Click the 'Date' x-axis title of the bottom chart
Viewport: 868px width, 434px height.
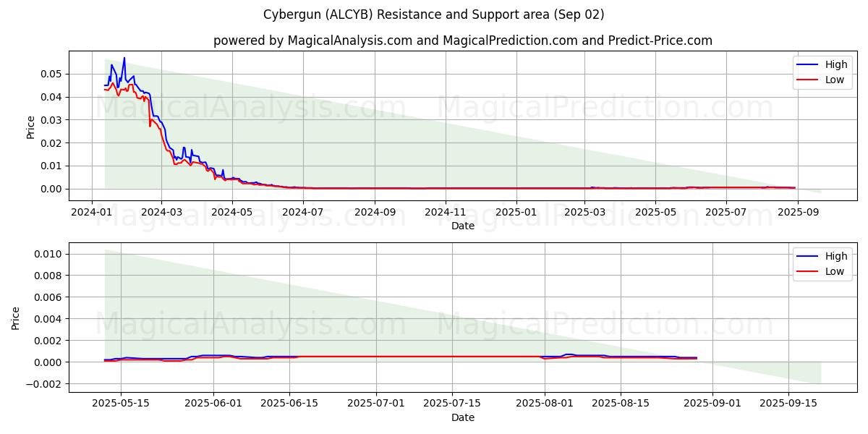coord(463,417)
